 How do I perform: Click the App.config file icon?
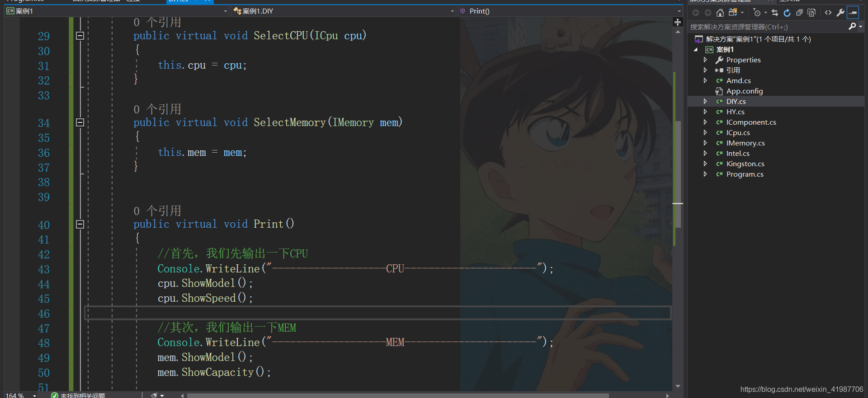(x=719, y=91)
